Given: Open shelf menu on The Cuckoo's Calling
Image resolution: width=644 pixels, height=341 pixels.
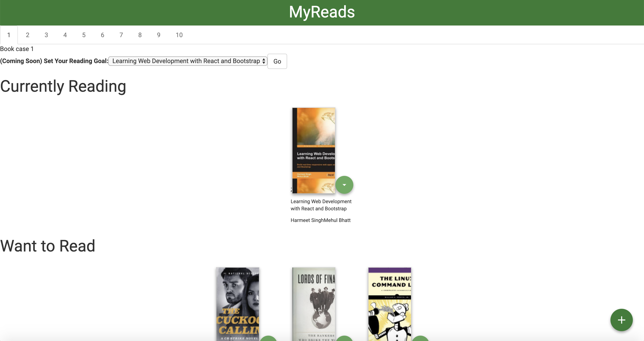Looking at the screenshot, I should point(268,339).
